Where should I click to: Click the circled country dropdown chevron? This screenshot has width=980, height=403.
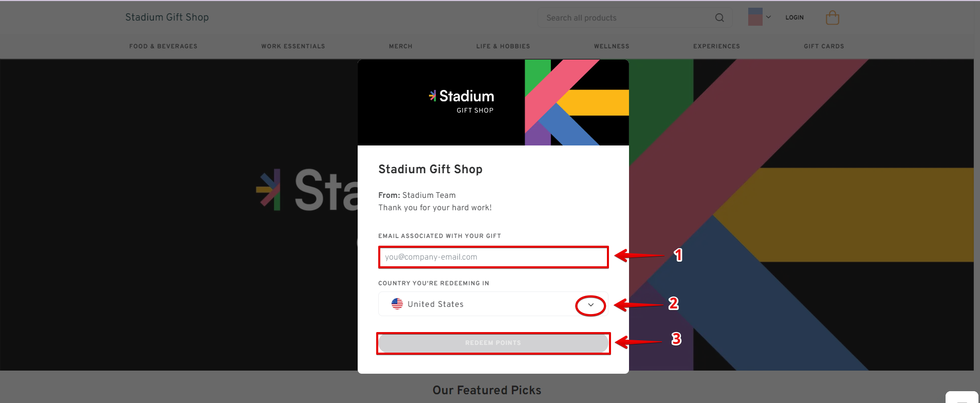coord(590,305)
